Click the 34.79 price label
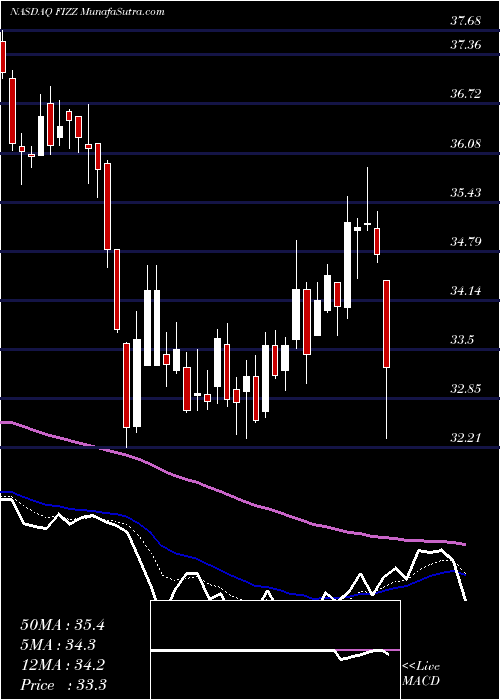 coord(466,242)
